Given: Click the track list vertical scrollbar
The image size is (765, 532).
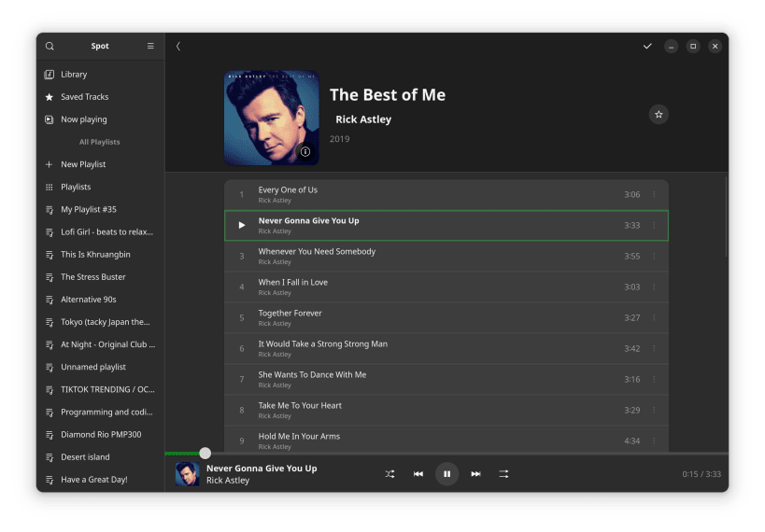Looking at the screenshot, I should pos(726,217).
